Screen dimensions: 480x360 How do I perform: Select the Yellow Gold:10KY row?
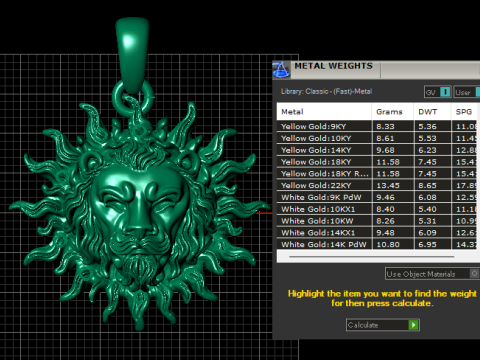(x=377, y=138)
